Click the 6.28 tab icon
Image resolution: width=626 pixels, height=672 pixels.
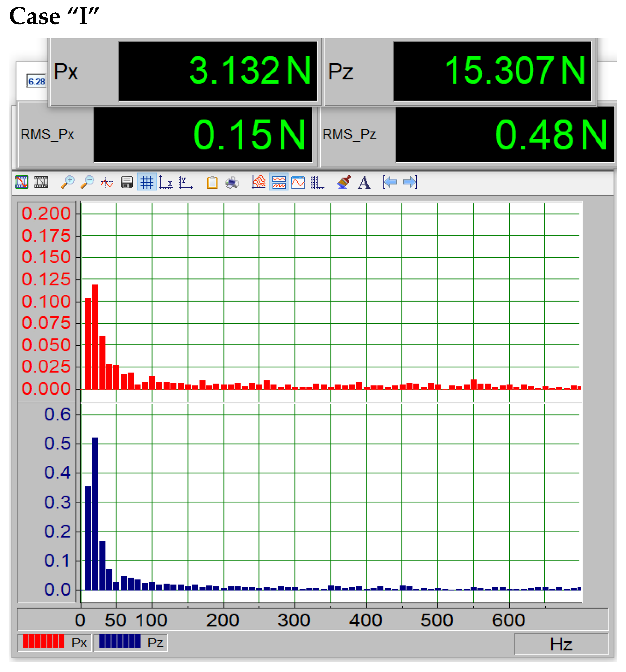37,82
